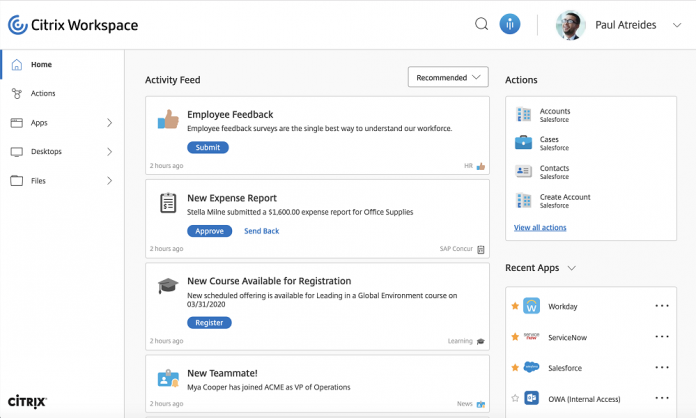Launch the OWA Outlook app icon

(x=531, y=398)
